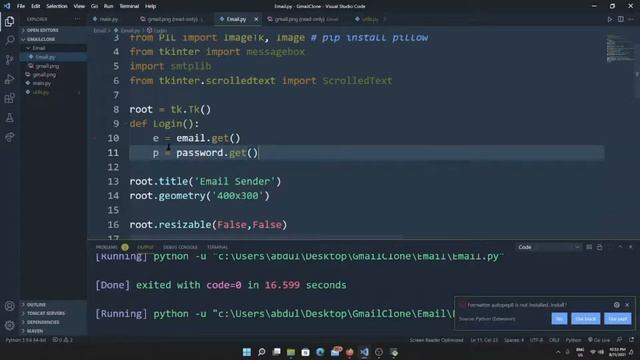Collapse the Email folder in explorer
The height and width of the screenshot is (360, 640).
point(53,48)
